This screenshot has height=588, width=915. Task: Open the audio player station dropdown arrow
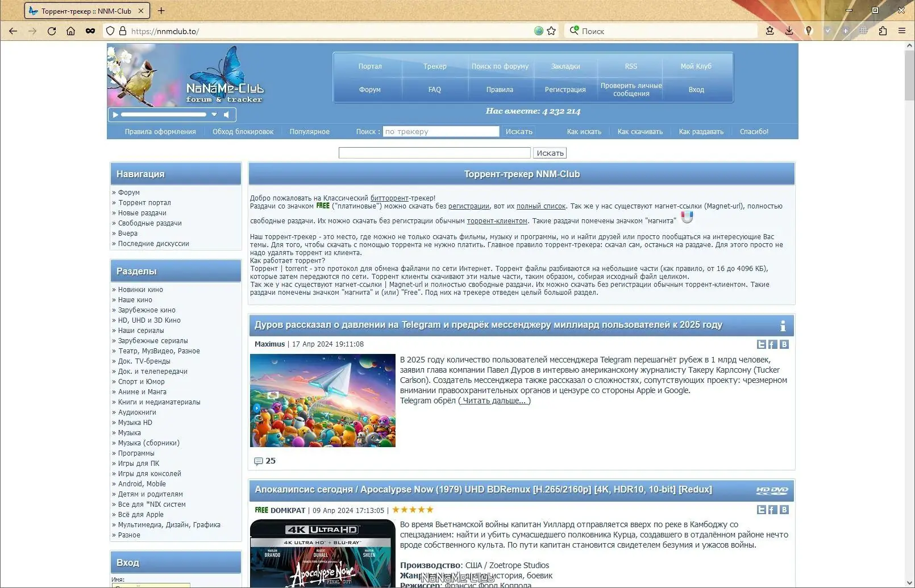214,115
